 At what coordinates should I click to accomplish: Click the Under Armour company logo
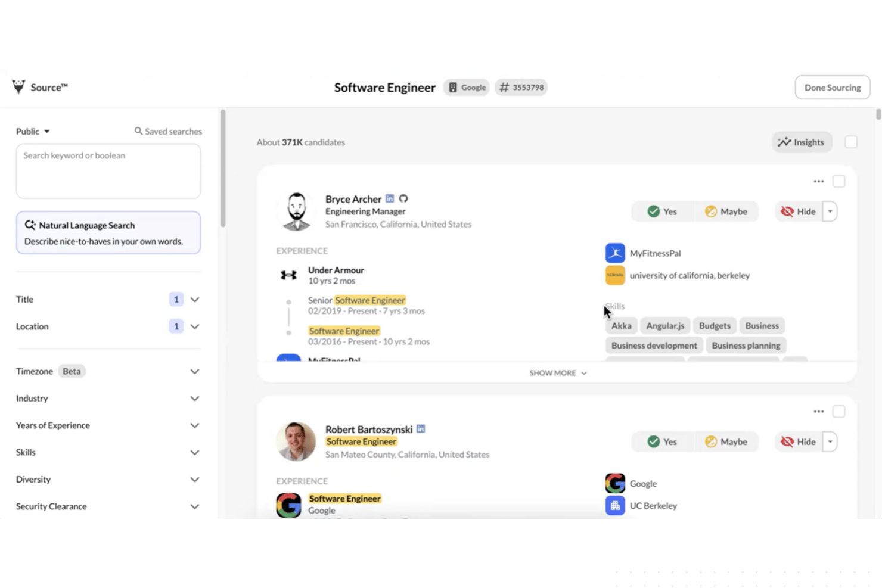288,275
